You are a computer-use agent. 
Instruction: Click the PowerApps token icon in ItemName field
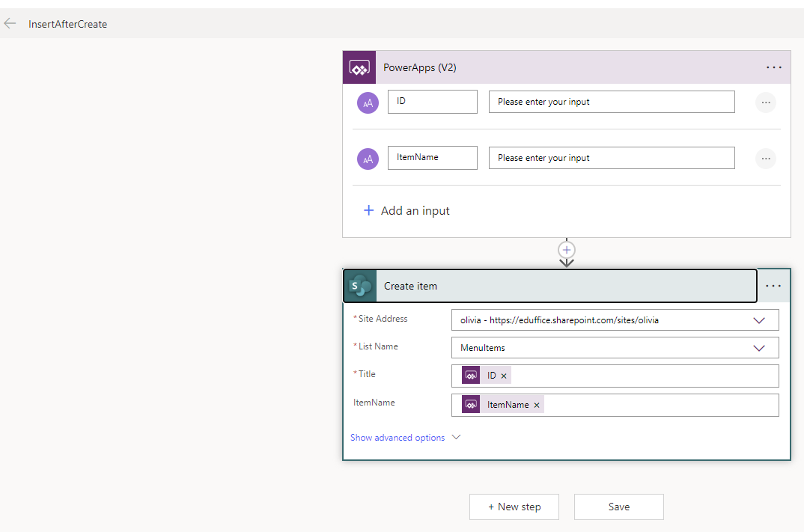tap(471, 403)
